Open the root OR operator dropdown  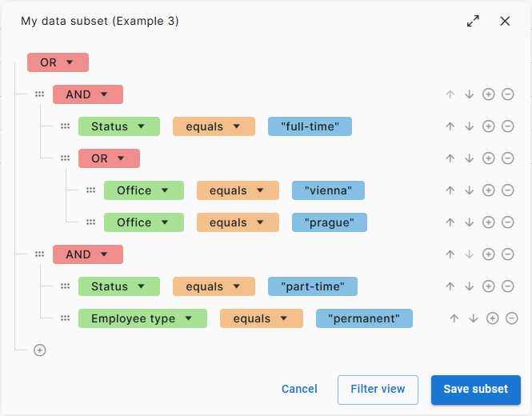pyautogui.click(x=58, y=62)
